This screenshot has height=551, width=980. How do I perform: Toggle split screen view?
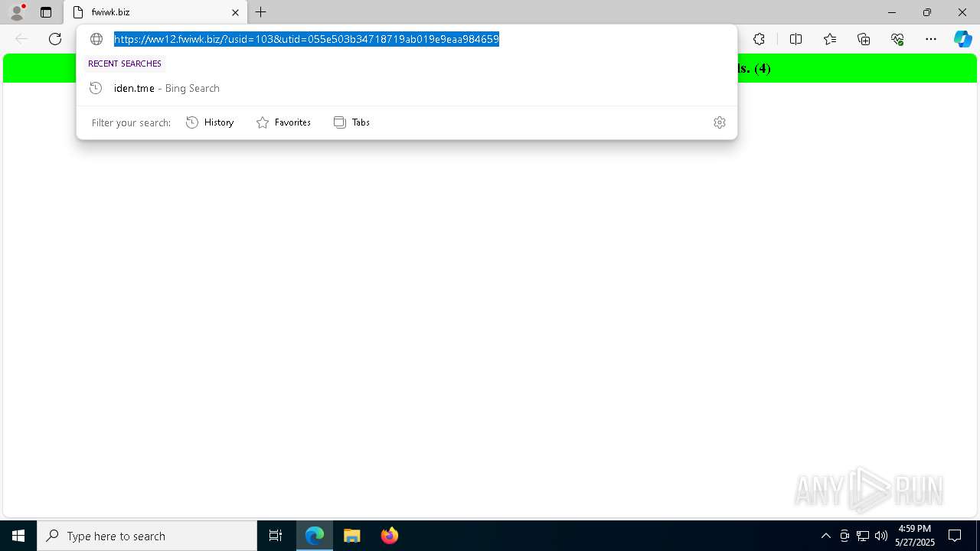point(795,39)
